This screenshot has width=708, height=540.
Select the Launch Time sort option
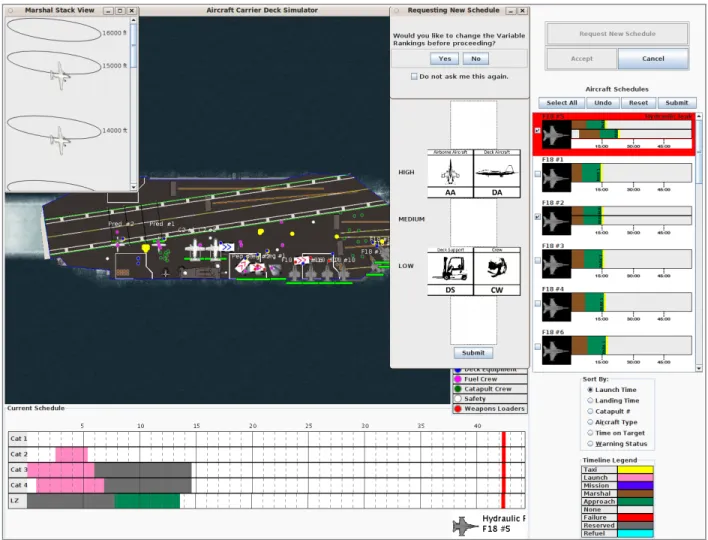(590, 390)
